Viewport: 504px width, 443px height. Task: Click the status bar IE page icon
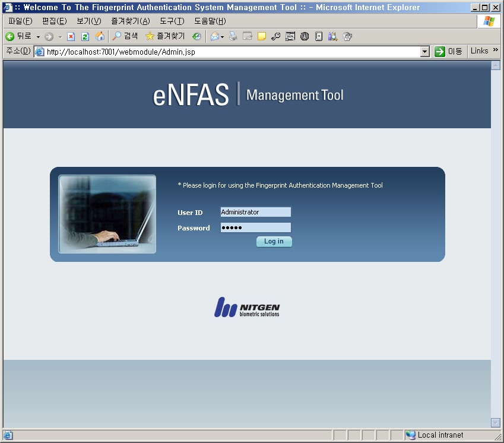8,435
